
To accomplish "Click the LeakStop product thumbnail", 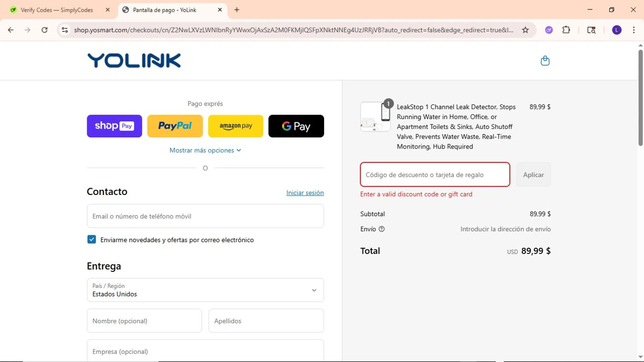I will click(375, 117).
